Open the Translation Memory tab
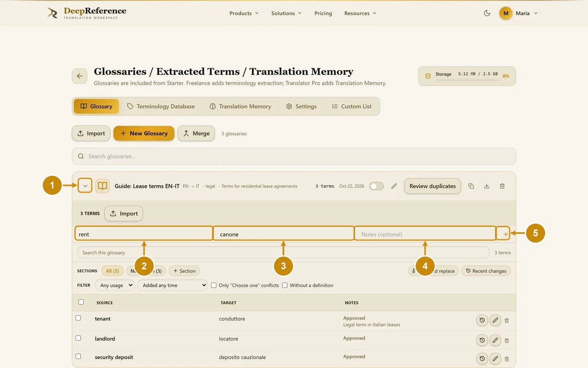This screenshot has height=368, width=588. pyautogui.click(x=240, y=106)
